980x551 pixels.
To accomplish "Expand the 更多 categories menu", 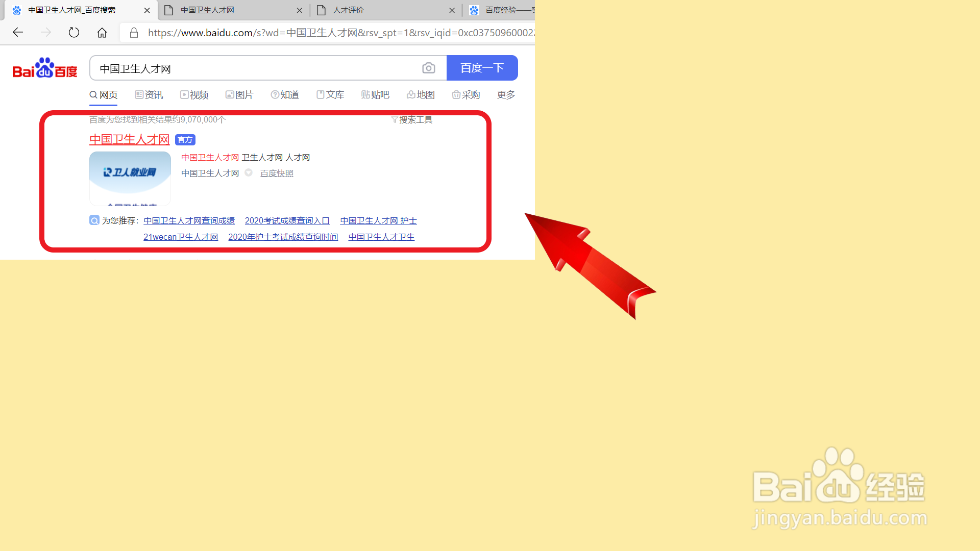I will (506, 95).
